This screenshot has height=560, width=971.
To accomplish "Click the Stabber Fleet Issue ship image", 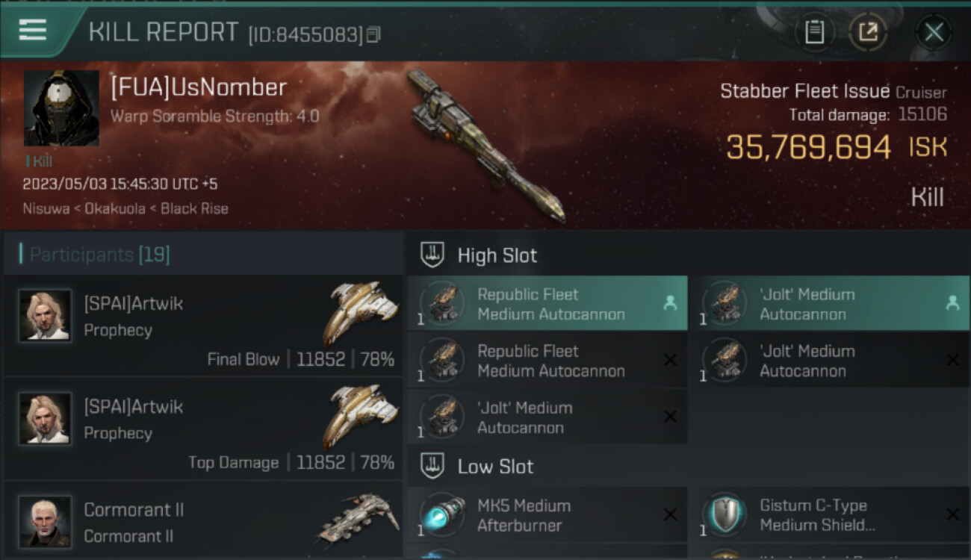I will (x=485, y=146).
